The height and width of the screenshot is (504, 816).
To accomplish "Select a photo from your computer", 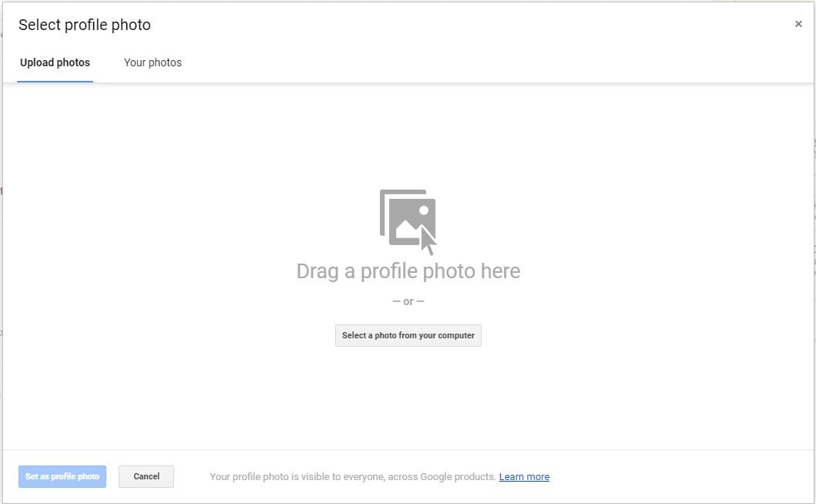I will coord(408,335).
